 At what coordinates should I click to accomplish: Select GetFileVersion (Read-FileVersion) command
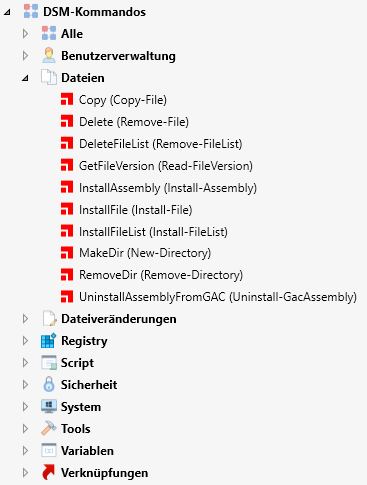pyautogui.click(x=166, y=166)
